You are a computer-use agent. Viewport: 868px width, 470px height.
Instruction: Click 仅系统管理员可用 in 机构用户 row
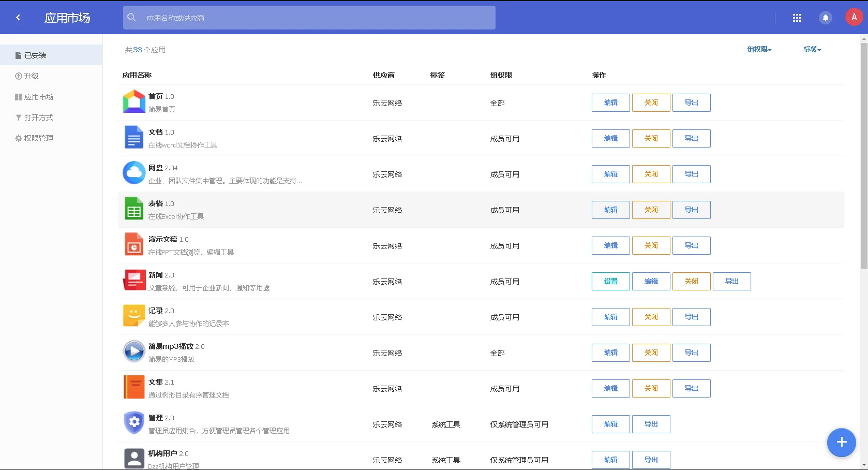(519, 460)
